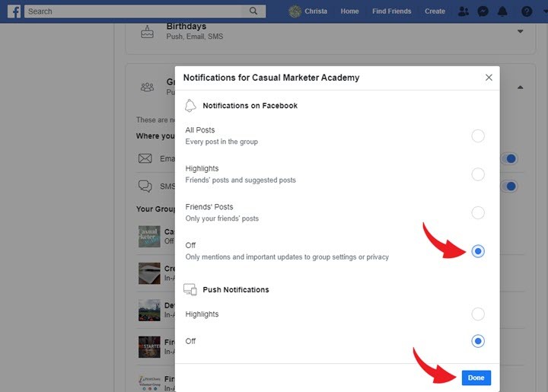Click 'Push, Email, SMS' text under Birthdays
548x392 pixels.
195,37
